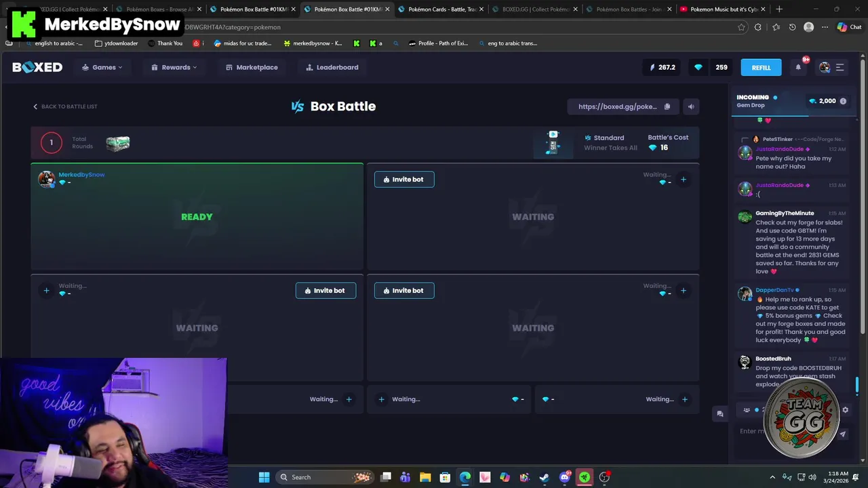This screenshot has height=488, width=868.
Task: Open browser extensions icon
Action: click(758, 27)
